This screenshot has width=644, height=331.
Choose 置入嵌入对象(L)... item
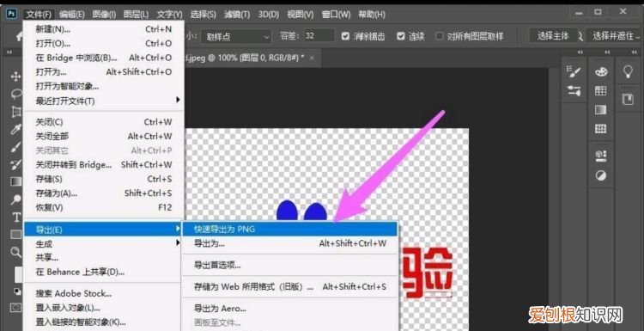(103, 308)
